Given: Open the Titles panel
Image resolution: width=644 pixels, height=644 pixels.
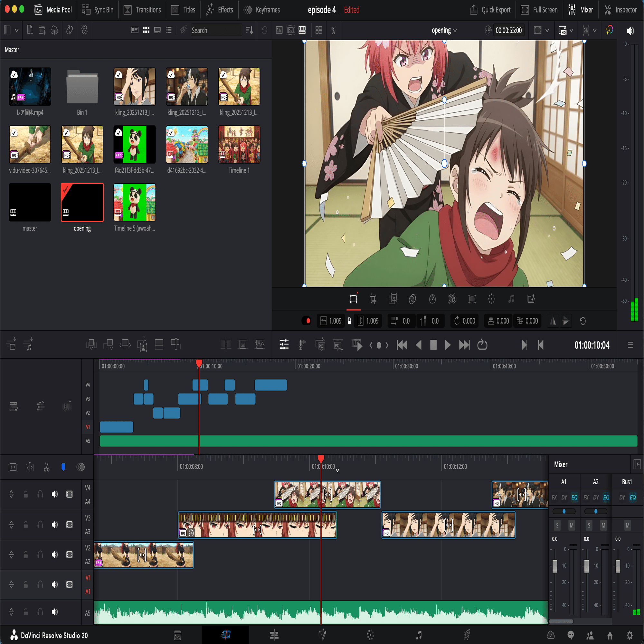Looking at the screenshot, I should point(183,10).
